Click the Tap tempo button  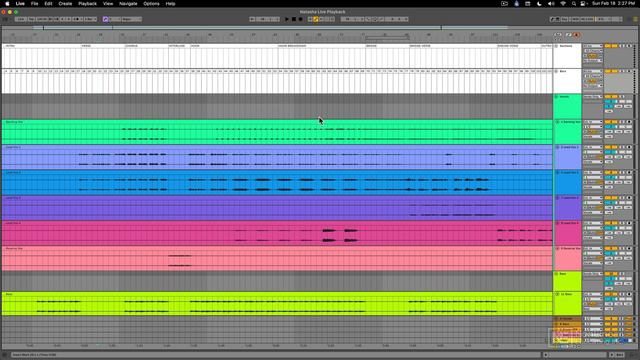[31, 19]
